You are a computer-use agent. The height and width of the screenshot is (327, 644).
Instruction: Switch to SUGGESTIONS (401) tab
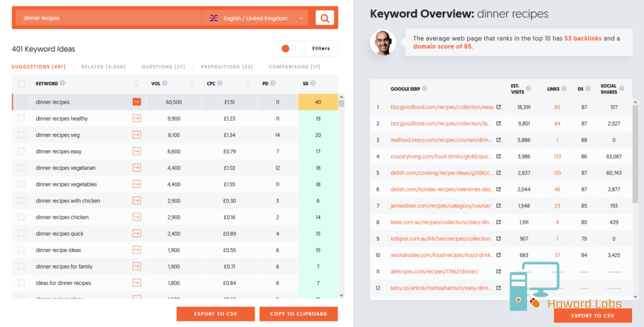pos(38,67)
